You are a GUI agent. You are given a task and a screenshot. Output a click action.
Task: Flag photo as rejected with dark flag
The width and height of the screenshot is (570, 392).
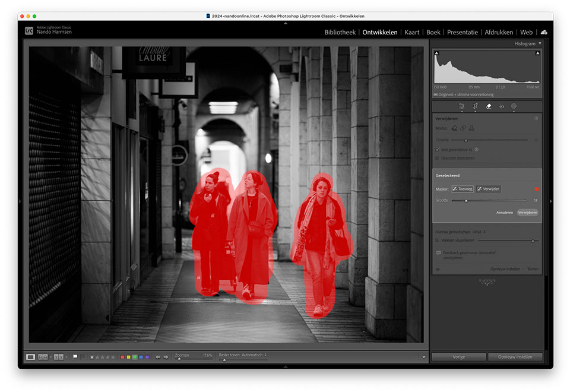click(83, 357)
